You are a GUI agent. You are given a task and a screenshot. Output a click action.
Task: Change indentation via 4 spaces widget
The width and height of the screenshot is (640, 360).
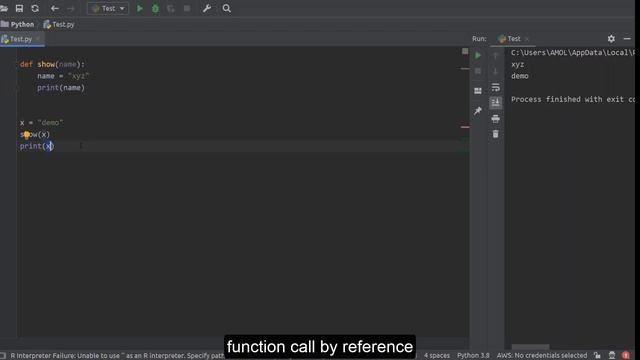click(x=437, y=356)
